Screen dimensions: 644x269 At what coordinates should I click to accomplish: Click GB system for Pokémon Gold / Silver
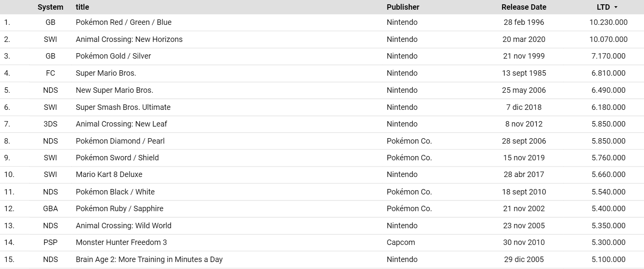pyautogui.click(x=50, y=56)
